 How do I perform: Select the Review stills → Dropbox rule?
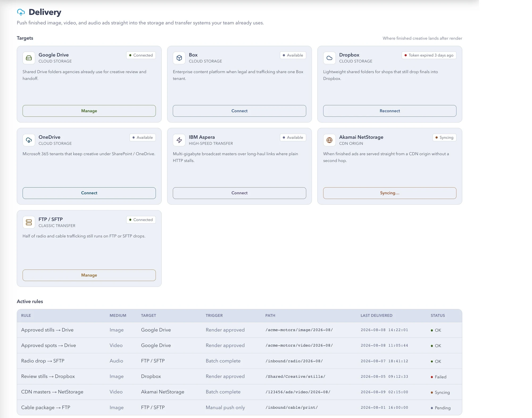[x=239, y=376]
